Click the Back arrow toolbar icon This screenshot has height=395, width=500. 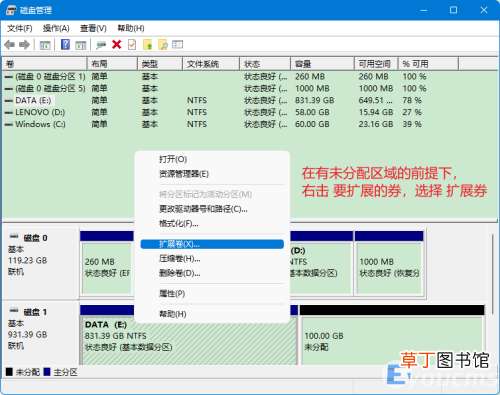pos(9,45)
